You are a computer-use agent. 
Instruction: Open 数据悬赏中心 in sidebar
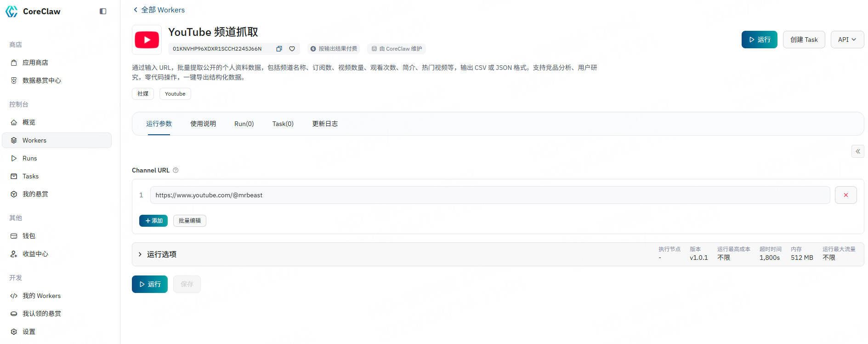[41, 80]
